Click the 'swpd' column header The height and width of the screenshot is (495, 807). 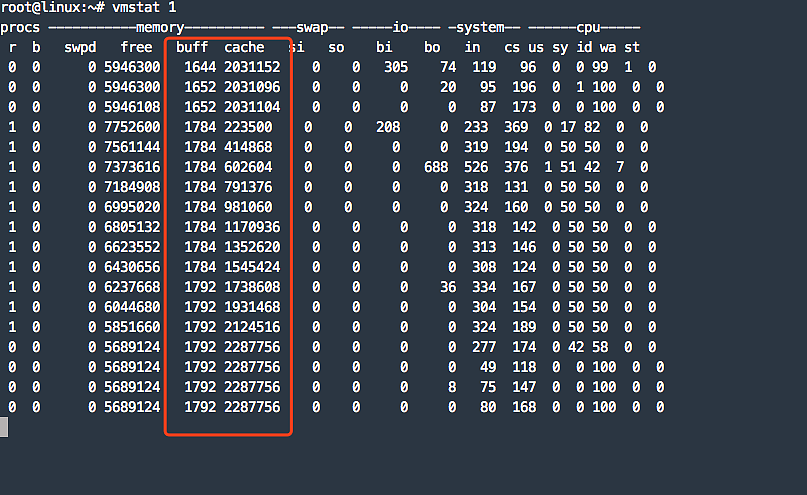point(80,47)
